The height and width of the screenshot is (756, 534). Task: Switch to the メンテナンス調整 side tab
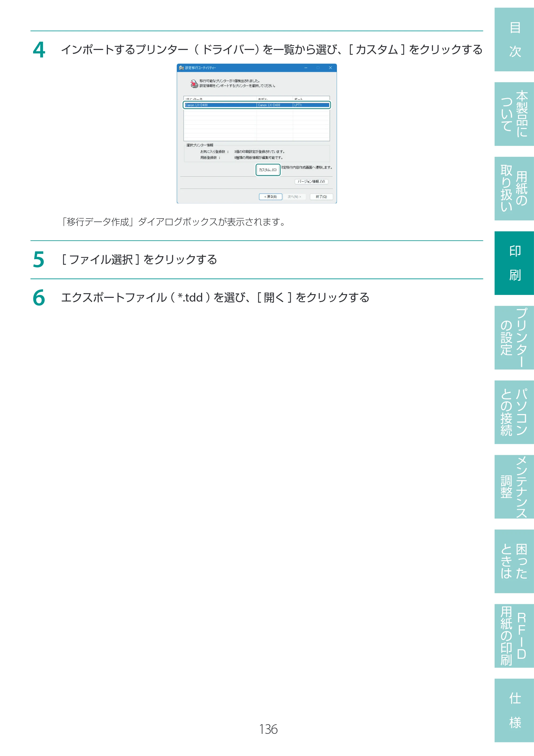[514, 487]
